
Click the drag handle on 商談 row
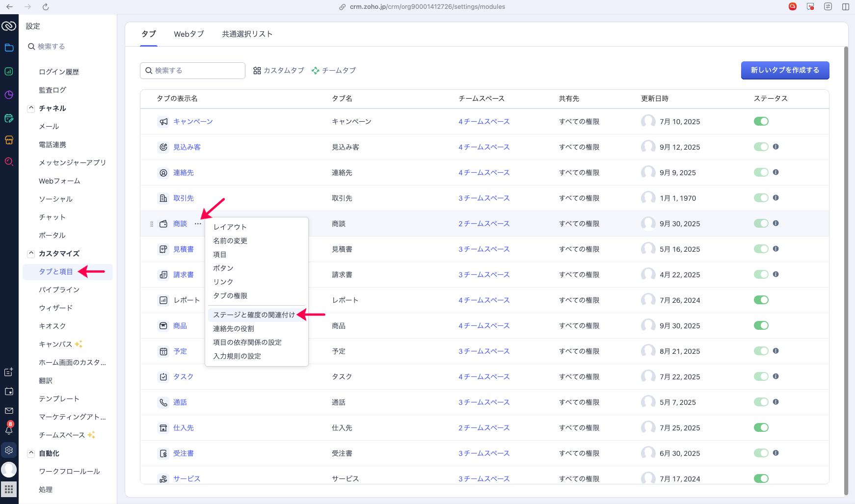pyautogui.click(x=152, y=224)
